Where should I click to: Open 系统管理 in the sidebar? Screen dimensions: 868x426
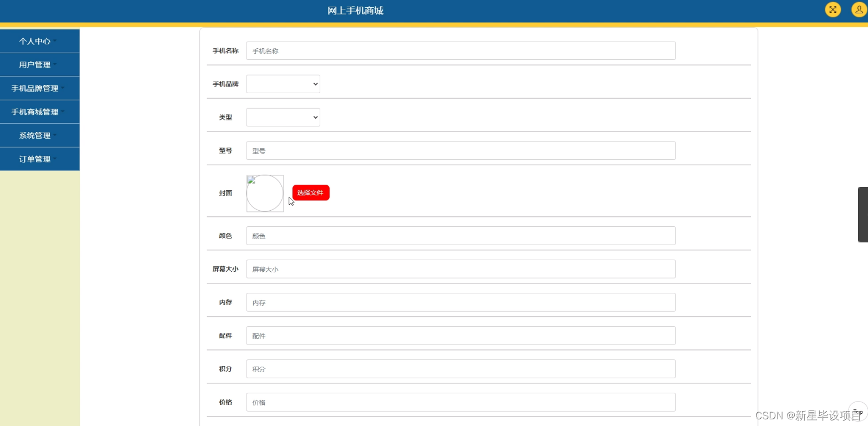34,135
